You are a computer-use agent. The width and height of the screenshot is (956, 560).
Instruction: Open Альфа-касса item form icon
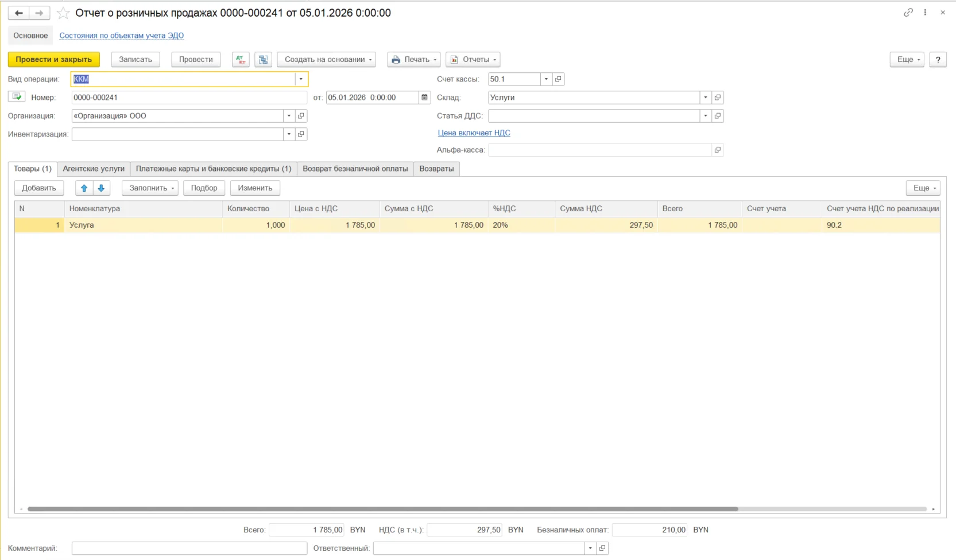click(x=718, y=150)
